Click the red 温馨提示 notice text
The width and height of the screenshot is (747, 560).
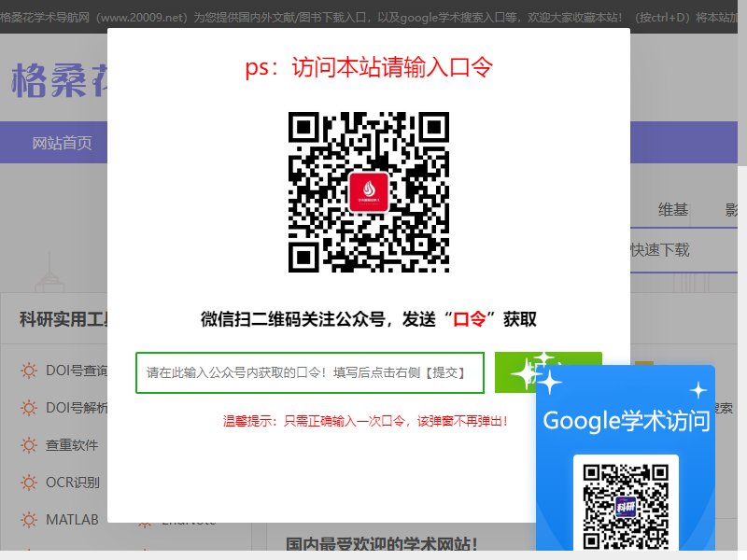tap(366, 421)
